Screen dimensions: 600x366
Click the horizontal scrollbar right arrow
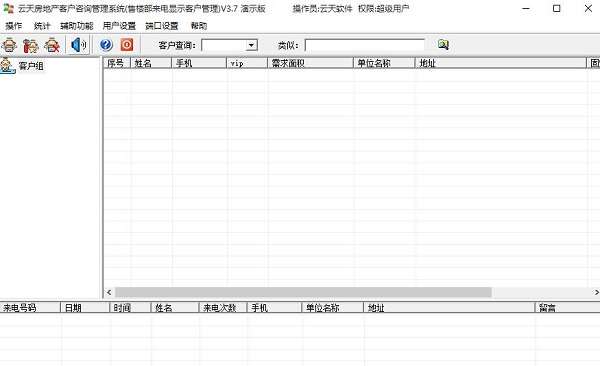[596, 292]
